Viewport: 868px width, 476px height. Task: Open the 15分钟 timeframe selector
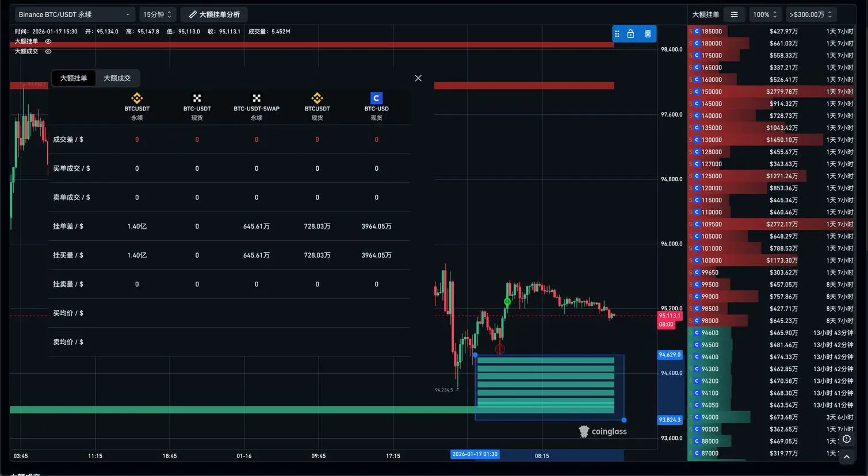pos(157,14)
